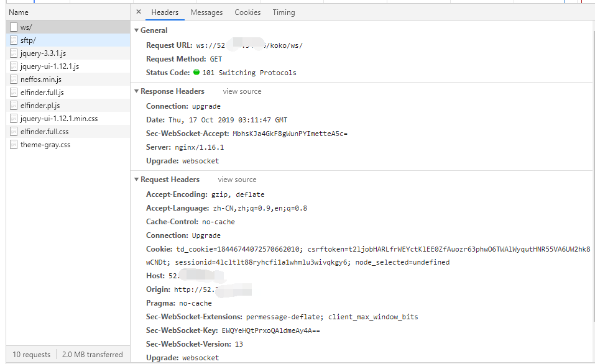Click the 2.0 MB transferred summary
595x364 pixels.
[93, 355]
